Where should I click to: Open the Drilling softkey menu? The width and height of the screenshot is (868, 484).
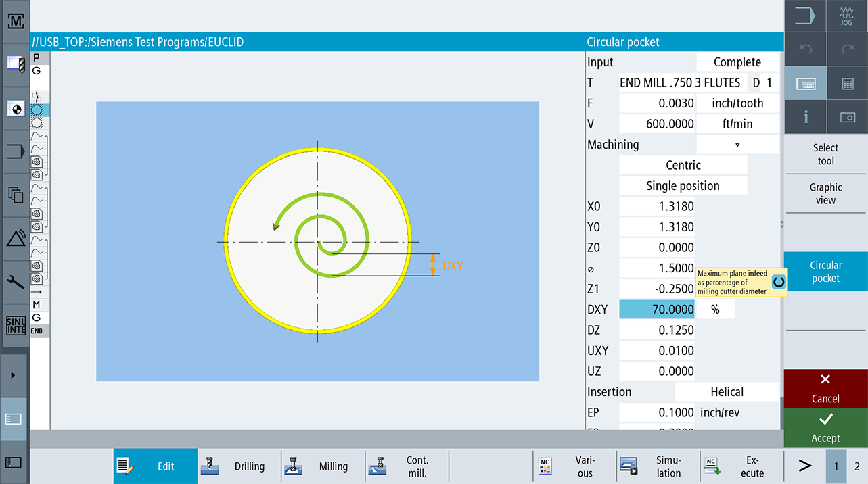(x=239, y=466)
